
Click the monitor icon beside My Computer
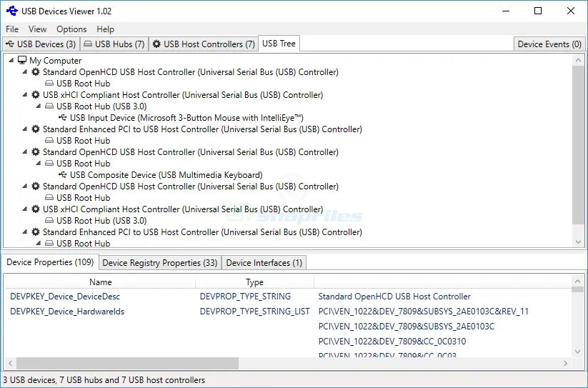pos(22,60)
